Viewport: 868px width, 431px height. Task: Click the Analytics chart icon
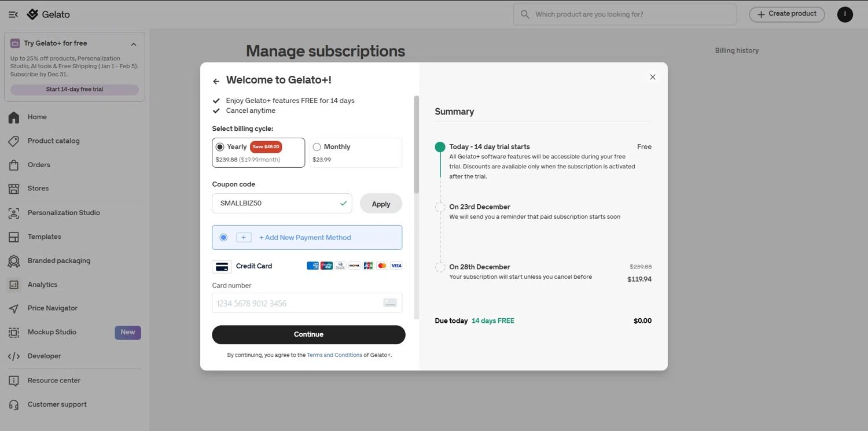[x=14, y=285]
